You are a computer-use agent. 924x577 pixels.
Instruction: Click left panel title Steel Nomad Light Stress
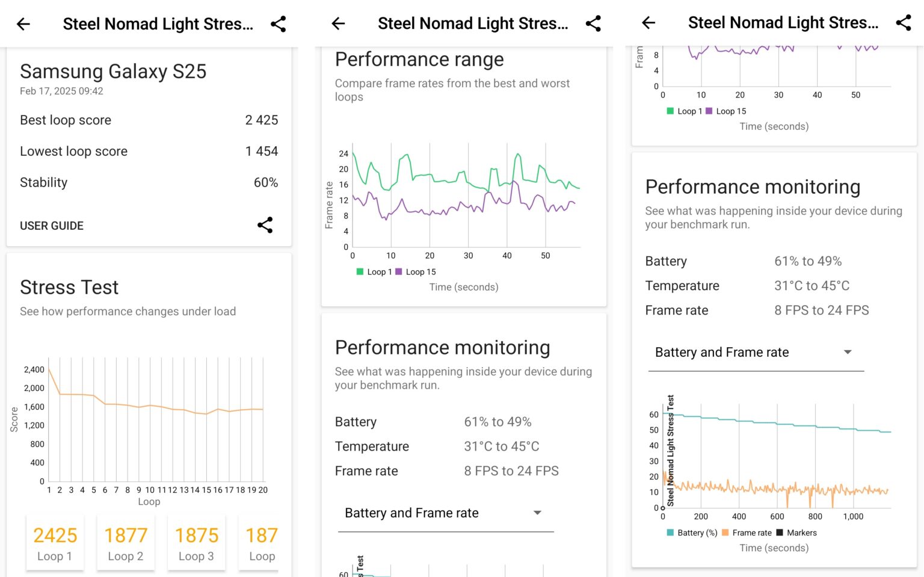point(158,24)
